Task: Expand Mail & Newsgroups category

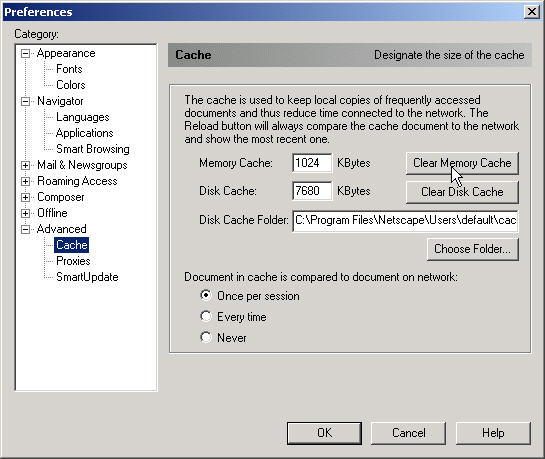Action: click(25, 165)
